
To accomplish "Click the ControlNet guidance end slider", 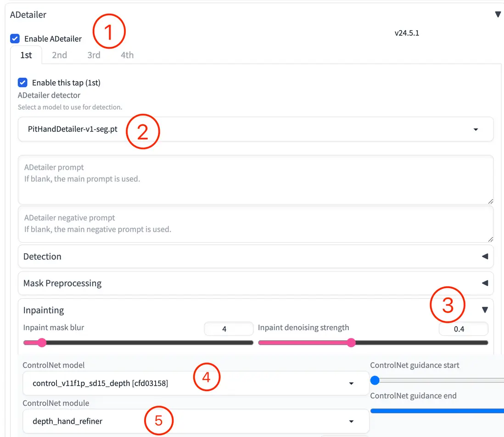I will click(436, 410).
